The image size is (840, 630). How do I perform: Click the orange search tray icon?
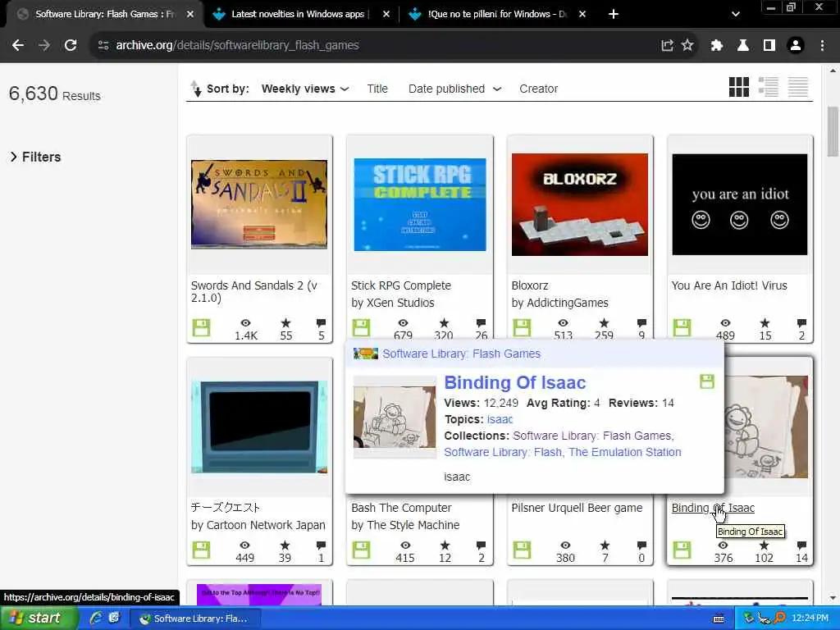[779, 618]
